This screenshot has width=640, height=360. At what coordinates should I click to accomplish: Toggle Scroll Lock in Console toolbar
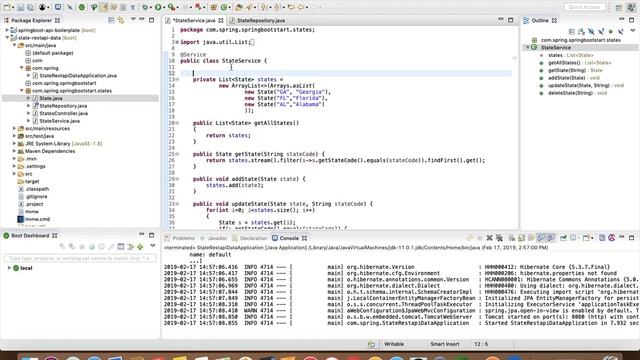coord(521,238)
